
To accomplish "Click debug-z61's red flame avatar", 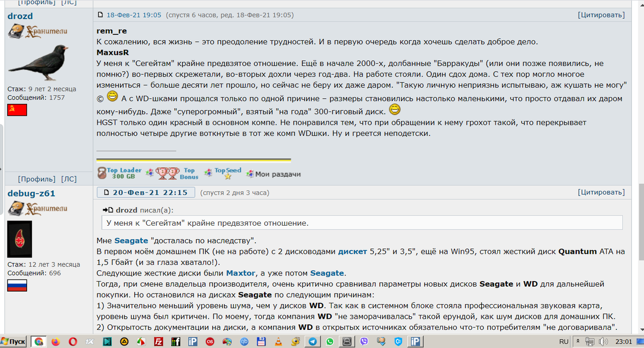I will click(x=20, y=239).
